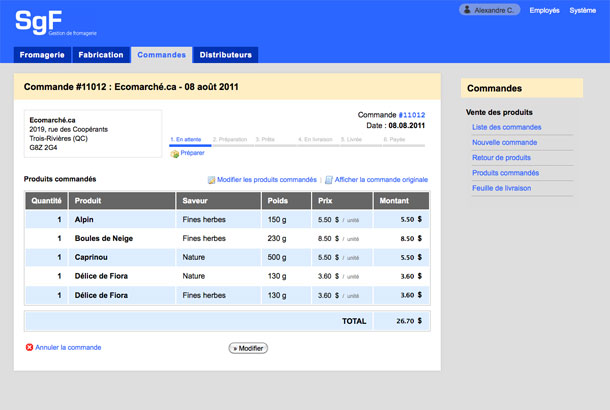Open the Fromagerie tab

(x=42, y=55)
